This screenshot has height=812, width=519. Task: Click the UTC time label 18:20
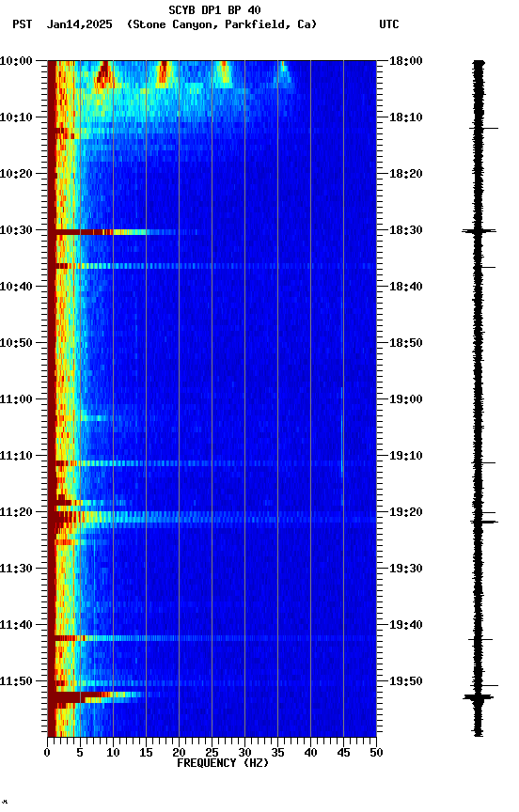click(x=406, y=174)
